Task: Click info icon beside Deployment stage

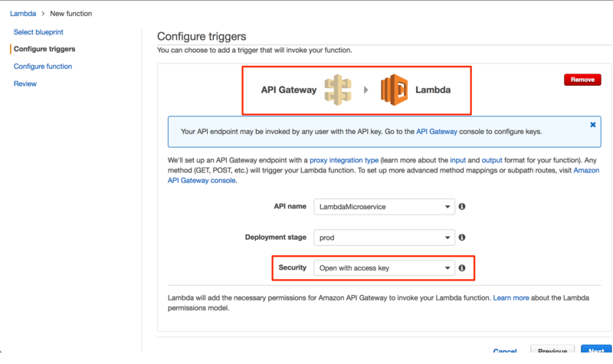Action: coord(462,238)
